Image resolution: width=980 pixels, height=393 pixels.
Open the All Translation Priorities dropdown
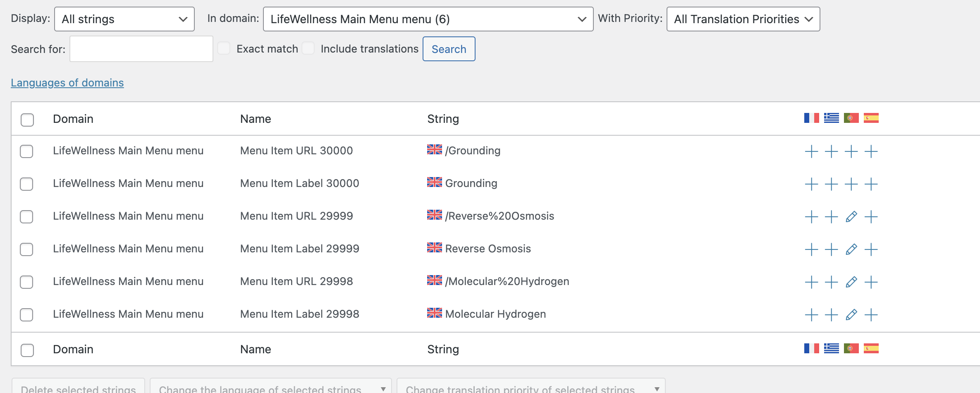tap(743, 19)
